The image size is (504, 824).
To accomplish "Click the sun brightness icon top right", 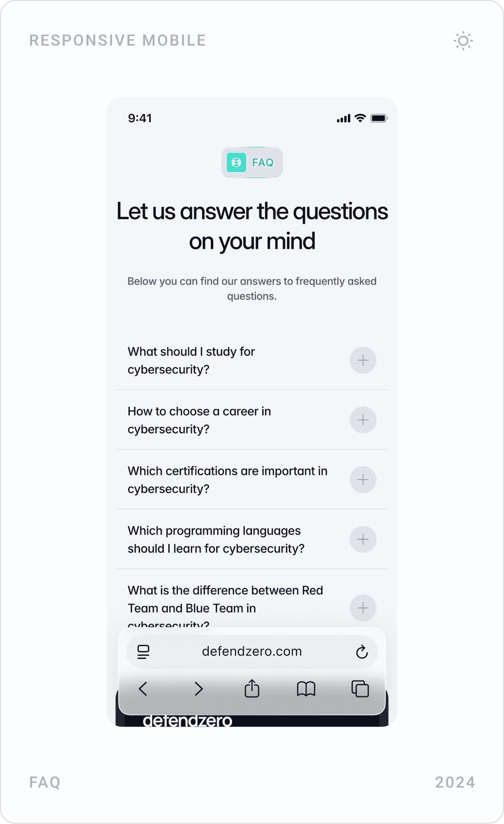I will click(463, 41).
